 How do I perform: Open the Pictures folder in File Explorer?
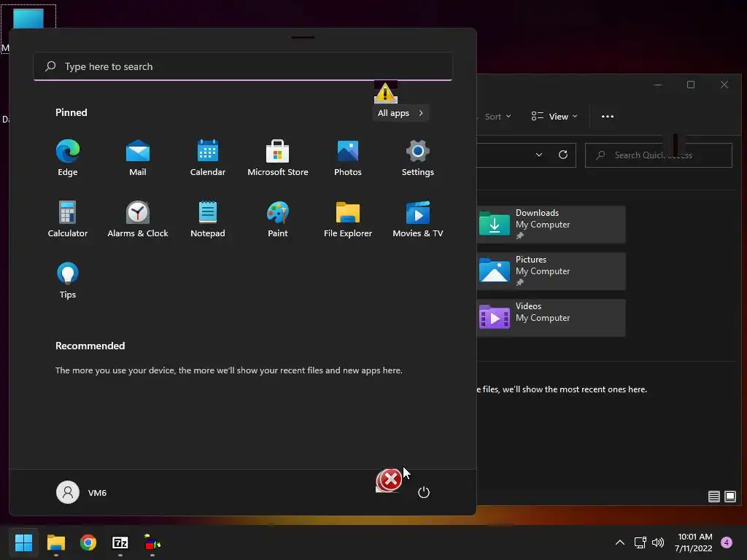pos(551,271)
